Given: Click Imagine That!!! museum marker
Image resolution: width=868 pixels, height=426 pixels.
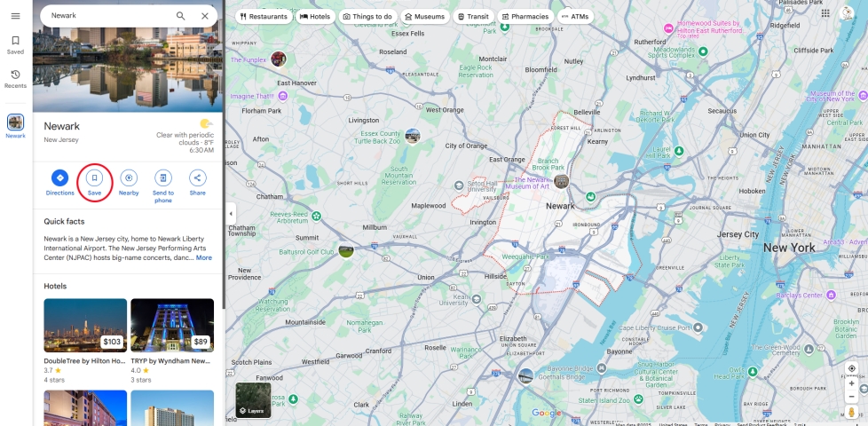Looking at the screenshot, I should 283,96.
